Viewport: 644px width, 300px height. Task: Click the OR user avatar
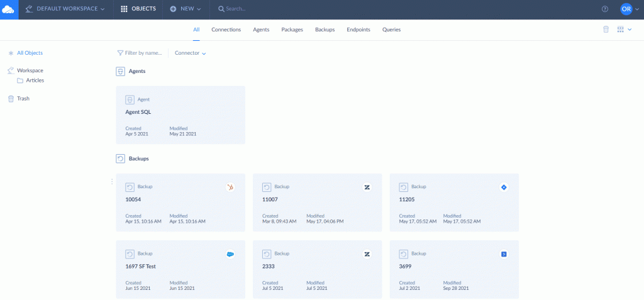[626, 9]
